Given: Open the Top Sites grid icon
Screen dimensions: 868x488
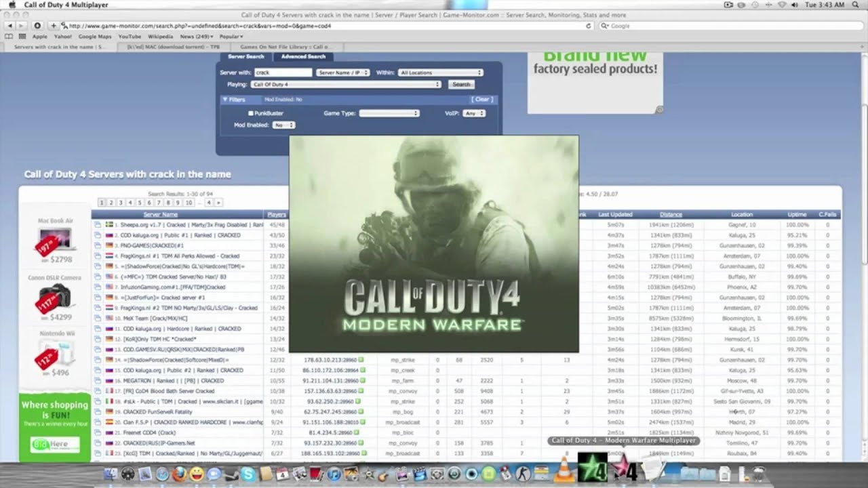Looking at the screenshot, I should click(x=22, y=37).
